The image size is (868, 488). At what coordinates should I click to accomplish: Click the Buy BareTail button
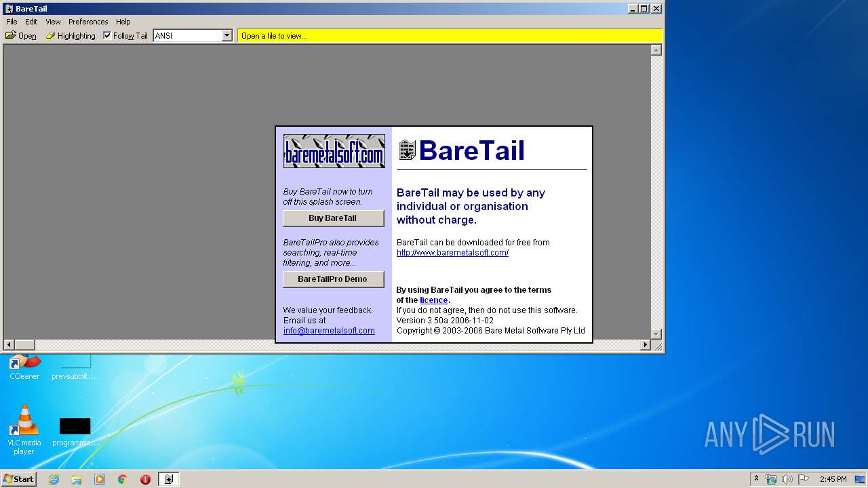(x=333, y=218)
